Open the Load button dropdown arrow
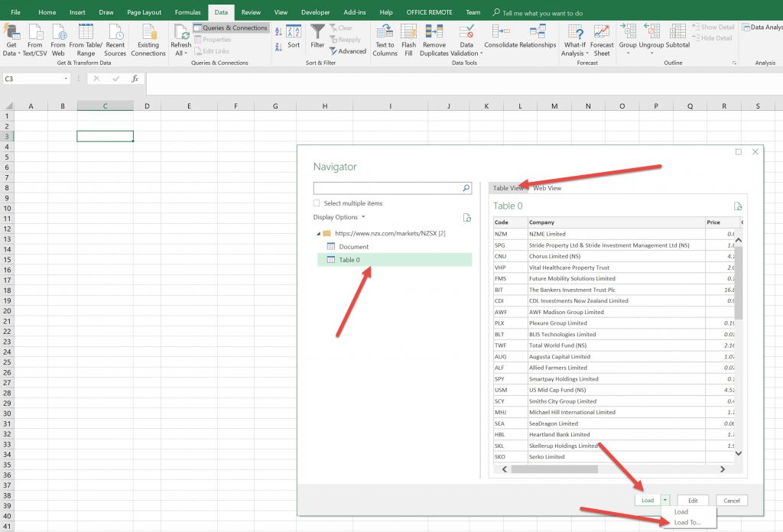Image resolution: width=783 pixels, height=532 pixels. click(664, 501)
